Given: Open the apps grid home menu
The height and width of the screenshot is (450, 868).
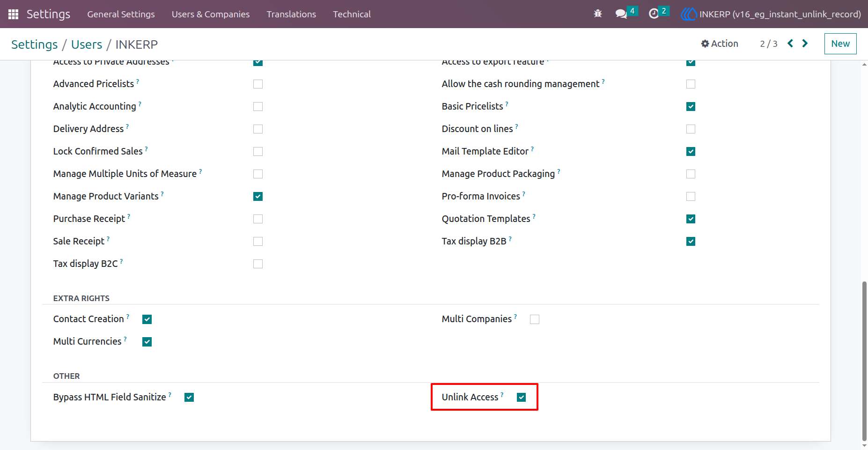Looking at the screenshot, I should tap(13, 14).
